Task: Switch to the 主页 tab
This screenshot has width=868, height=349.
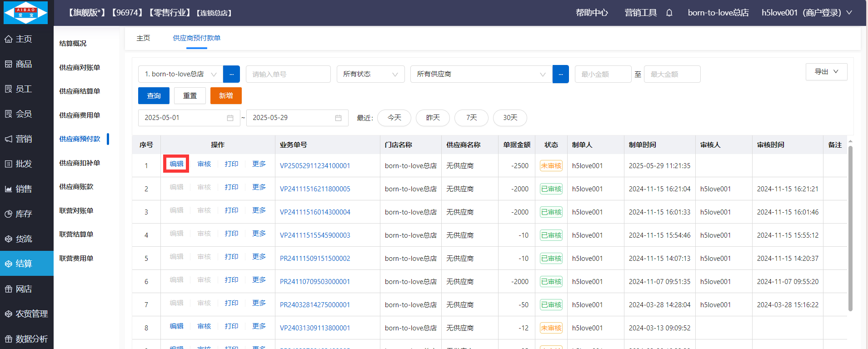Action: coord(143,38)
